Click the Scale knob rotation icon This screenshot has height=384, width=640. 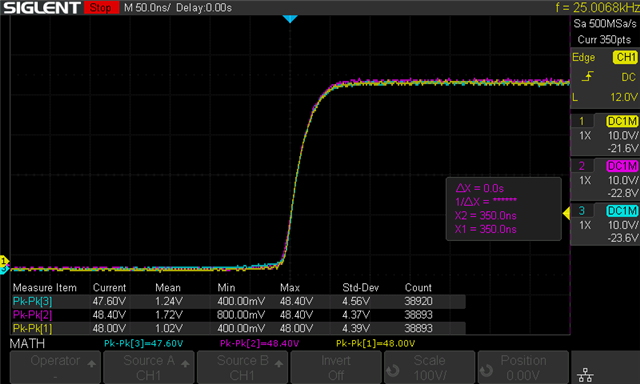pos(393,370)
